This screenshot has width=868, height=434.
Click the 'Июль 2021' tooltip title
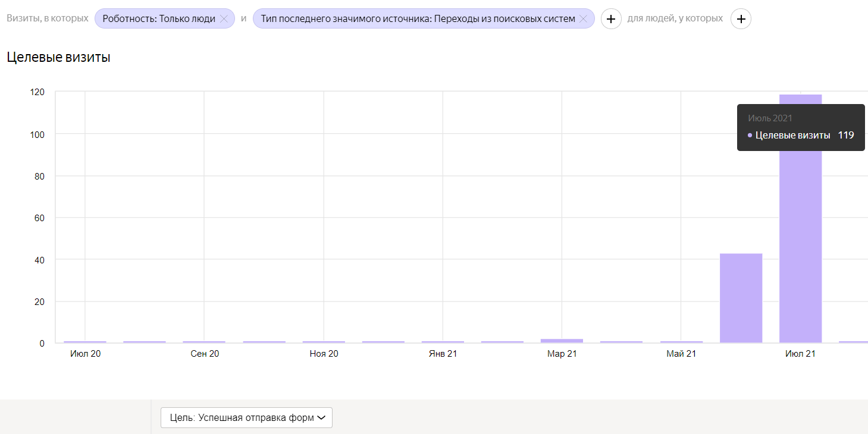click(x=770, y=118)
